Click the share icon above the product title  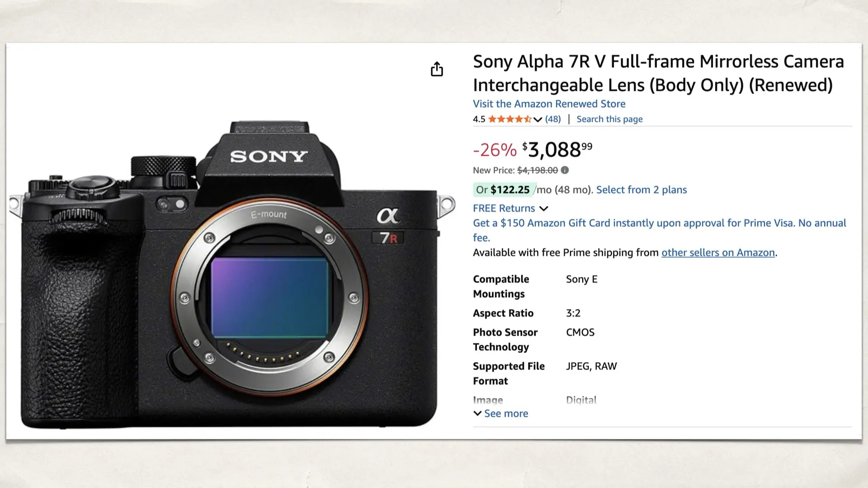pos(437,69)
